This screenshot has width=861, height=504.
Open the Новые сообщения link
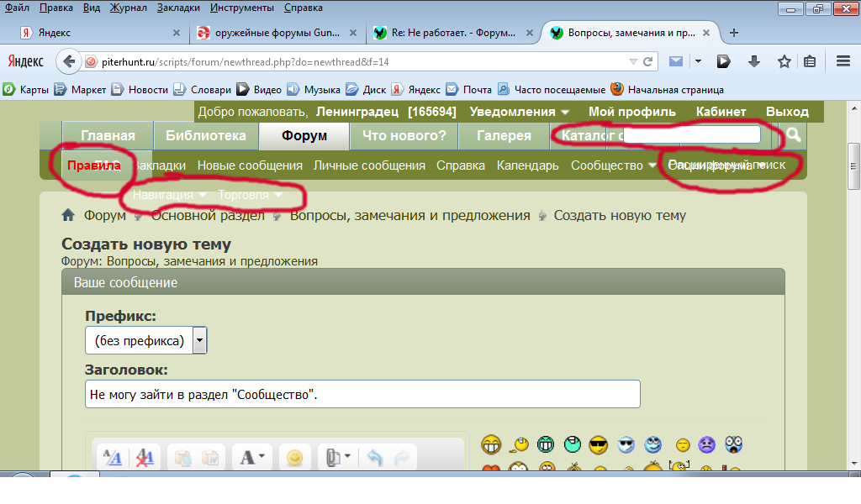[x=250, y=165]
